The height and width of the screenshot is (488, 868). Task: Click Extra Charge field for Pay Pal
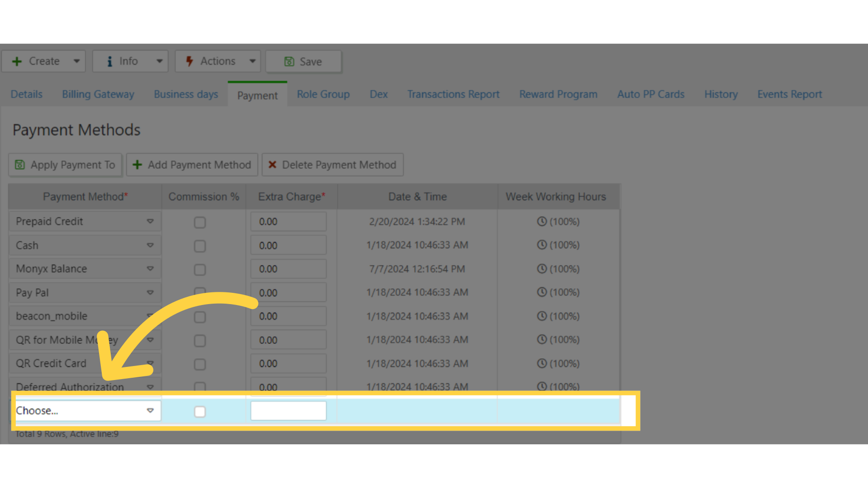point(288,293)
